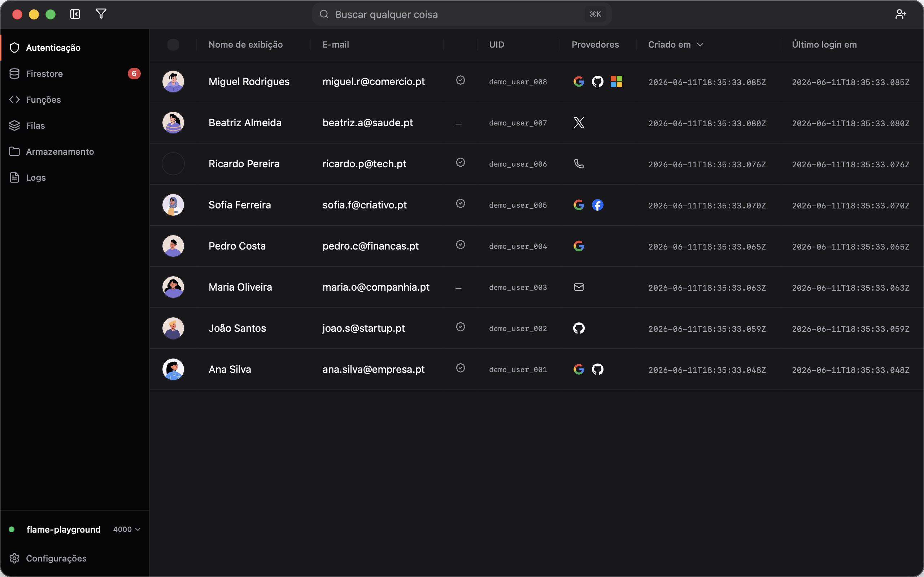This screenshot has height=577, width=924.
Task: Click Sofia Ferreira's Facebook provider icon
Action: 598,205
